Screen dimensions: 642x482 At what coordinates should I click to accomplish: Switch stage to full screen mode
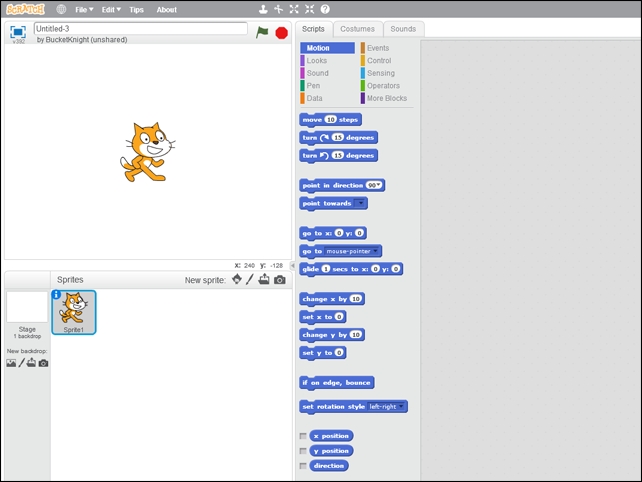coord(18,32)
